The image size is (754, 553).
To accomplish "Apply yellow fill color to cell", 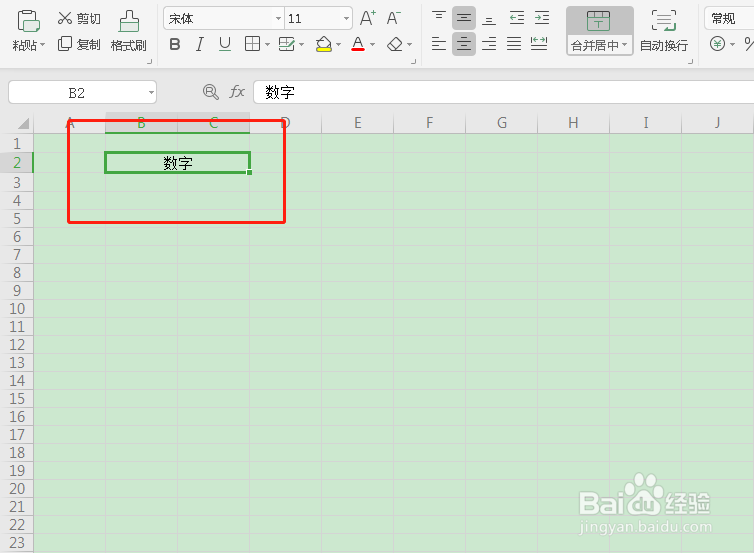I will pyautogui.click(x=324, y=44).
